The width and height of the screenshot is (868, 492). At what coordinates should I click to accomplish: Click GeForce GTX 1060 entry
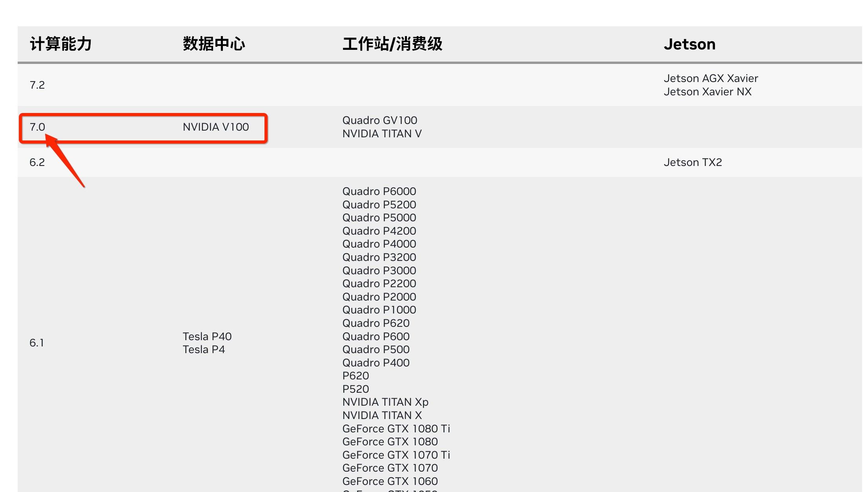[390, 481]
